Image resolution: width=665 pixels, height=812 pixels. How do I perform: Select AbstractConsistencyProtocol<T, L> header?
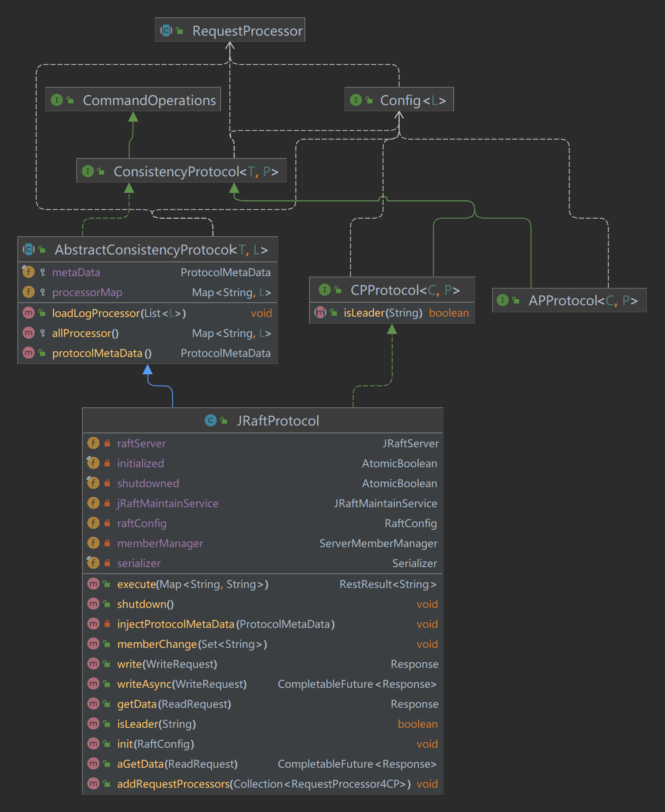[x=148, y=249]
